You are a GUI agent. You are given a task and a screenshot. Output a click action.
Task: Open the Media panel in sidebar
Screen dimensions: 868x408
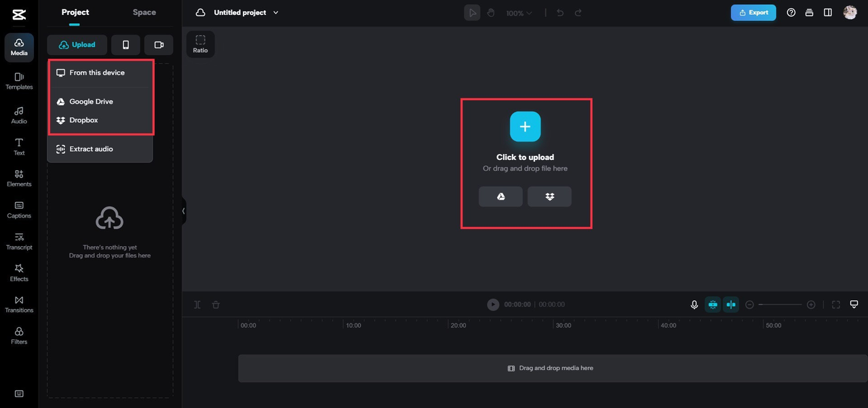pyautogui.click(x=19, y=47)
